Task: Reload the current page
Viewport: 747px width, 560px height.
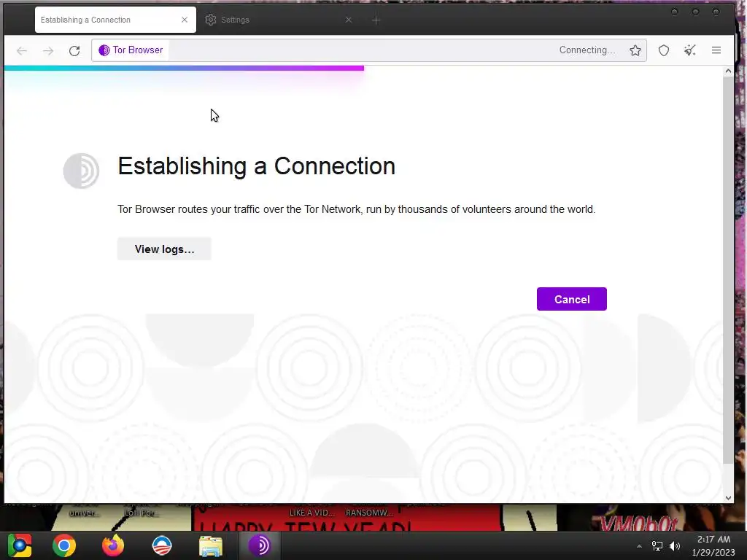Action: tap(74, 50)
